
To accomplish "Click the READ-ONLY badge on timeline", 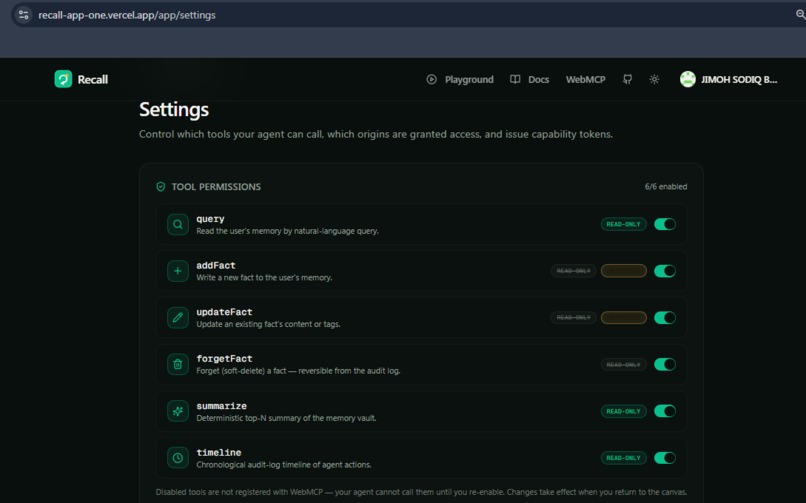I will pos(624,458).
